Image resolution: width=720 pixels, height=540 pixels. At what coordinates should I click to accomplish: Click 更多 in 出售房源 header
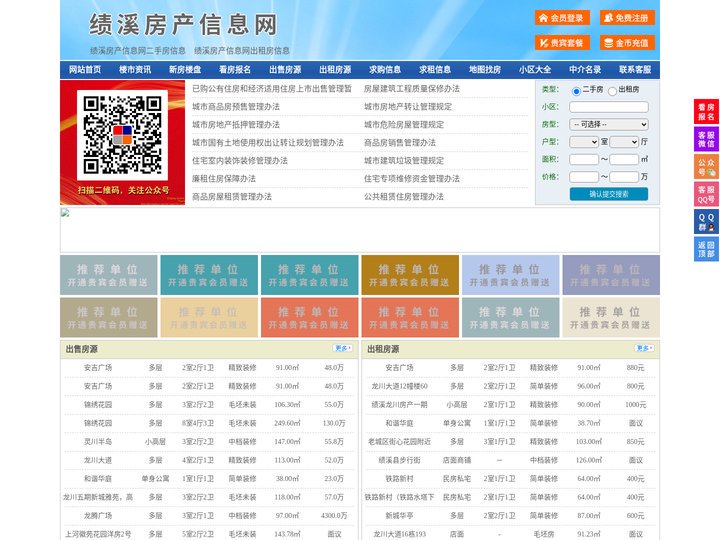tap(343, 349)
